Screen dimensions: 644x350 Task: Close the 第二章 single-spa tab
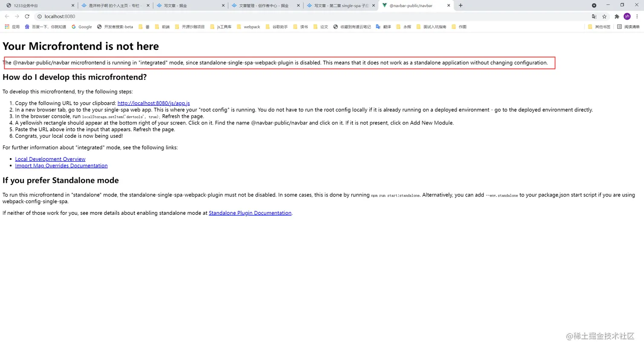[x=374, y=6]
